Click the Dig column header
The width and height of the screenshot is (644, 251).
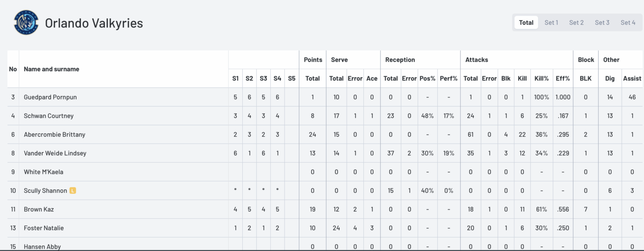click(610, 78)
